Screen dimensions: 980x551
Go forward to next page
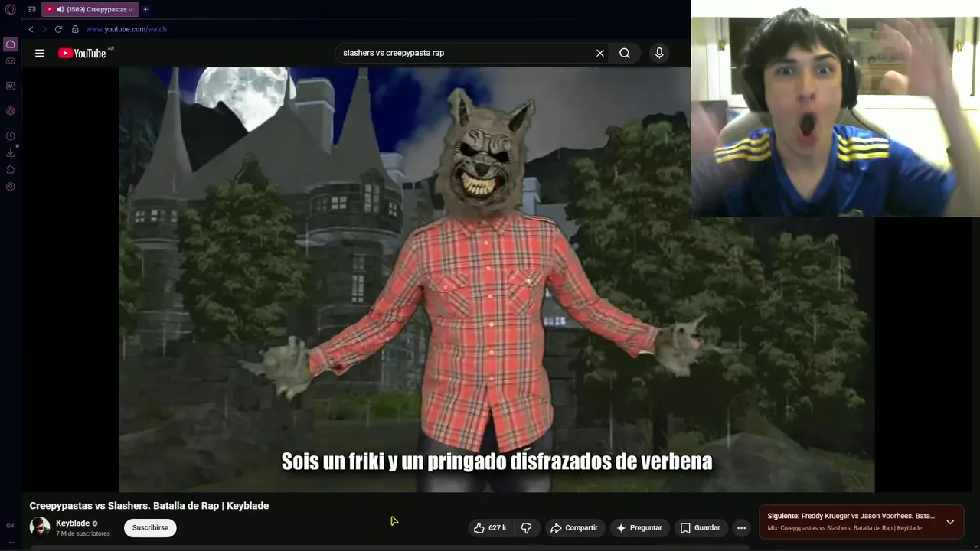point(44,29)
